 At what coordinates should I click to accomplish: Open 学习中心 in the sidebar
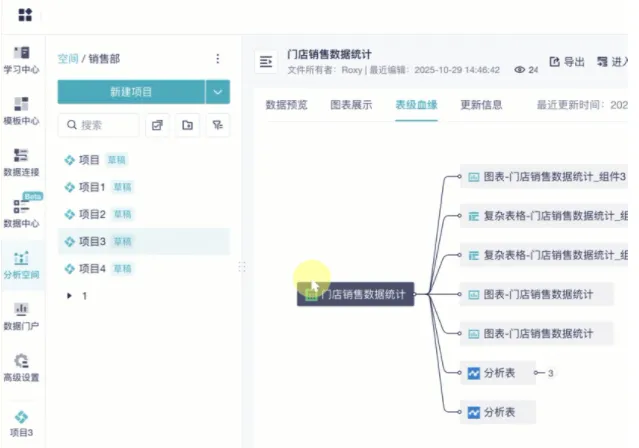tap(21, 60)
